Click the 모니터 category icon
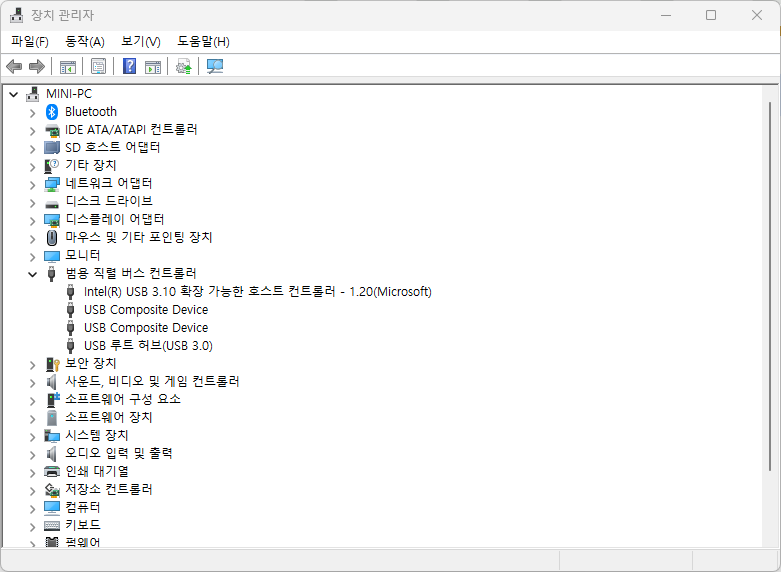 pyautogui.click(x=52, y=256)
